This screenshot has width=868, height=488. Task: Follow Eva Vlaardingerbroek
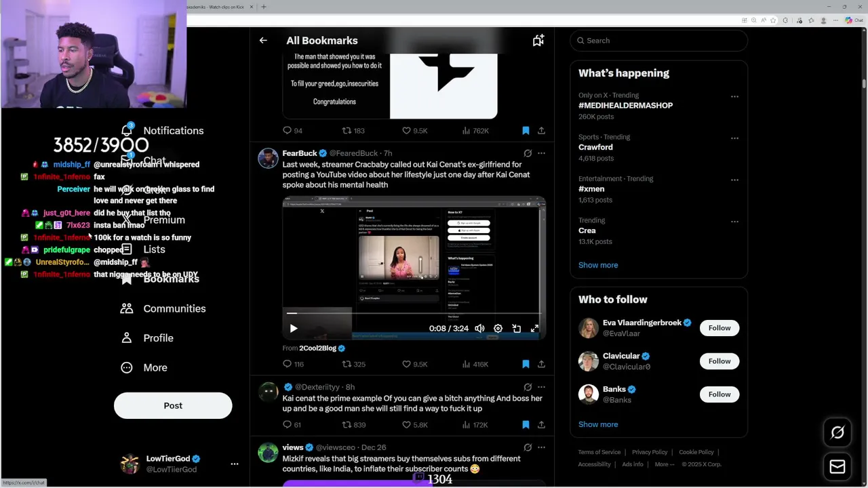point(719,328)
